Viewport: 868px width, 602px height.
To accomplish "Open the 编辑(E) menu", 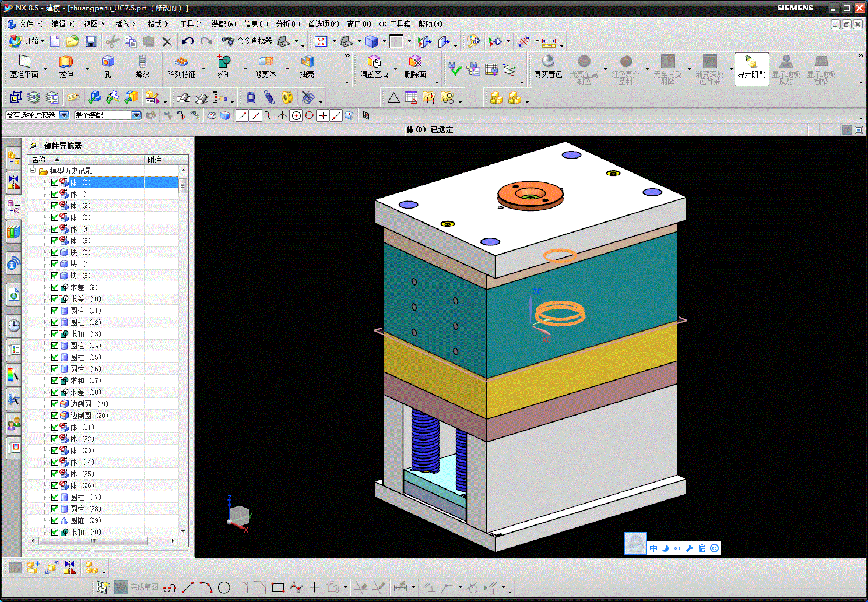I will tap(63, 24).
